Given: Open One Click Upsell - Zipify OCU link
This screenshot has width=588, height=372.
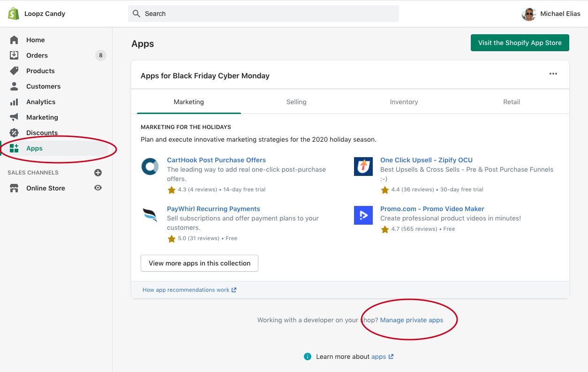Looking at the screenshot, I should tap(426, 160).
